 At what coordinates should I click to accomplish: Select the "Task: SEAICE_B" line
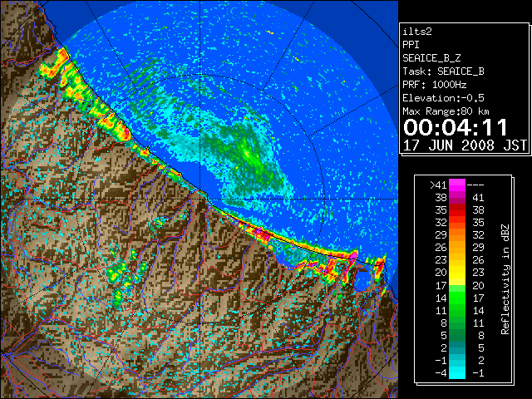(x=443, y=71)
